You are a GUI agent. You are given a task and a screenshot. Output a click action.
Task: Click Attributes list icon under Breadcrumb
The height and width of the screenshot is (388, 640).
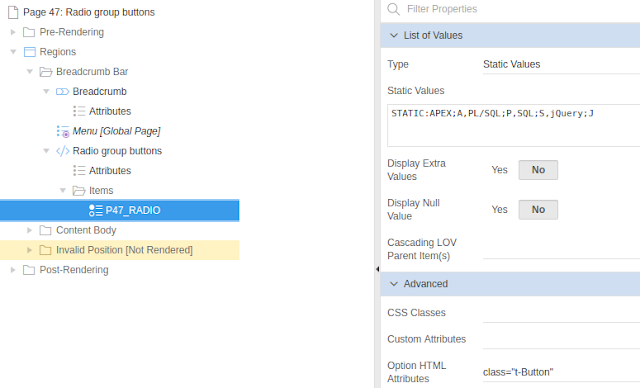tap(79, 111)
